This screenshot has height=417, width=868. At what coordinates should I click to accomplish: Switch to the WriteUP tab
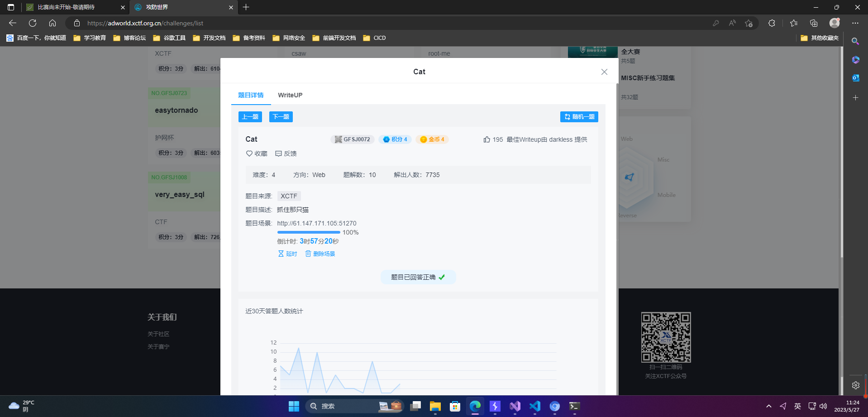point(290,95)
